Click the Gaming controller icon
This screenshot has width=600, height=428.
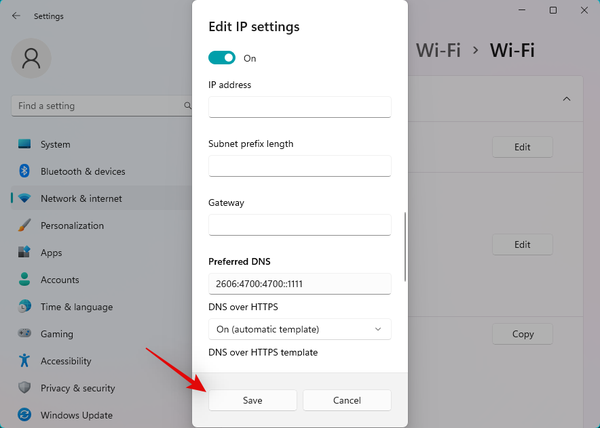point(24,333)
